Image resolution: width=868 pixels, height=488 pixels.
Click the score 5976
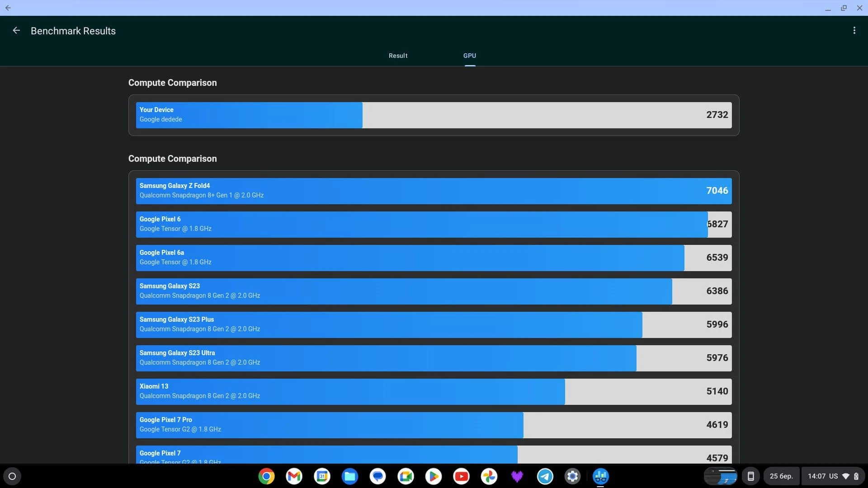click(717, 358)
